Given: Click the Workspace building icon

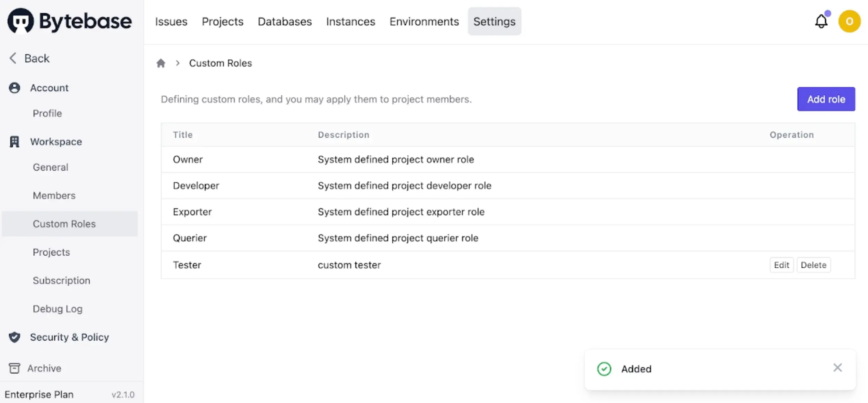Looking at the screenshot, I should tap(14, 142).
